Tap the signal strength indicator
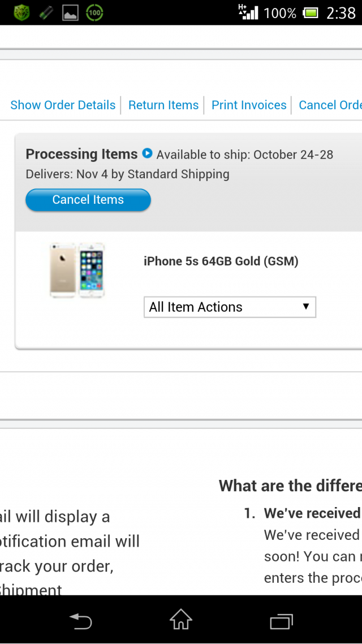The height and width of the screenshot is (644, 362). pos(248,12)
